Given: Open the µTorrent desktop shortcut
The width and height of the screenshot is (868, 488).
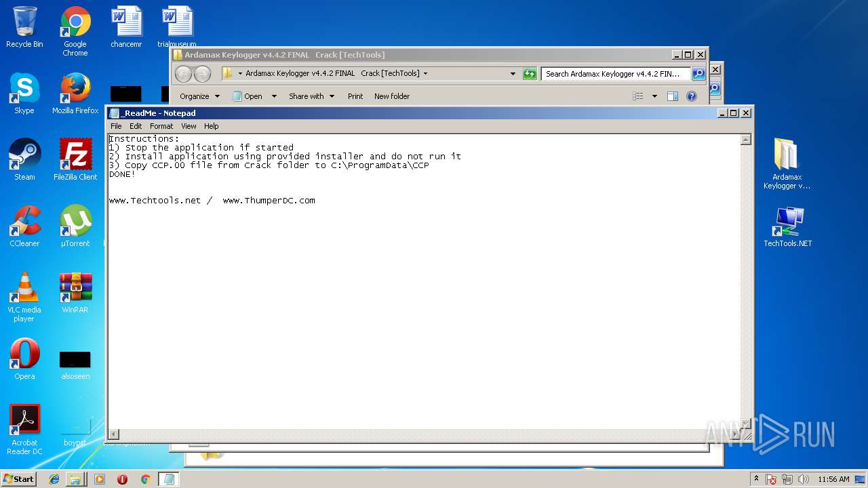Looking at the screenshot, I should pos(75,226).
